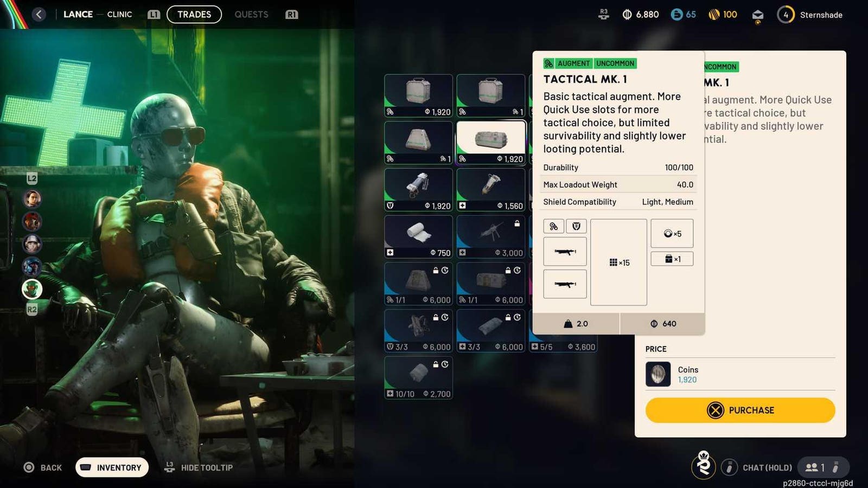Select the bandage item priced 750

pyautogui.click(x=418, y=236)
